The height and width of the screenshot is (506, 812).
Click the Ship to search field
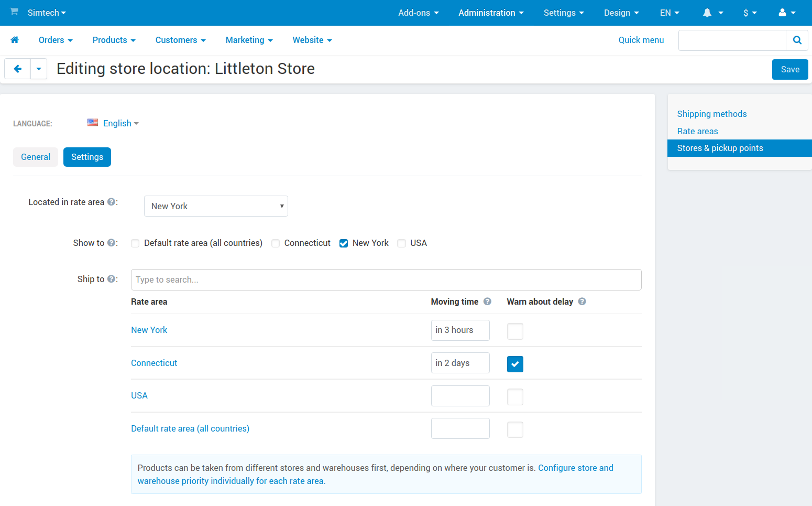coord(386,279)
